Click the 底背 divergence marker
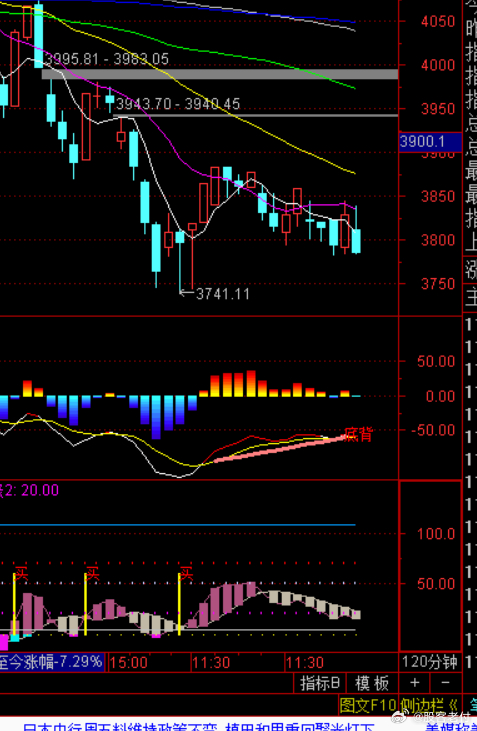The image size is (477, 731). pos(358,434)
